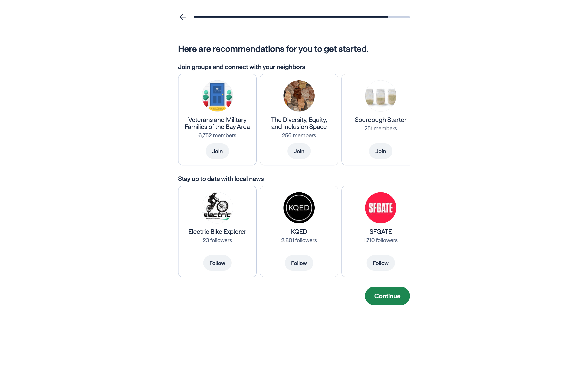Click the back arrow icon

[183, 17]
